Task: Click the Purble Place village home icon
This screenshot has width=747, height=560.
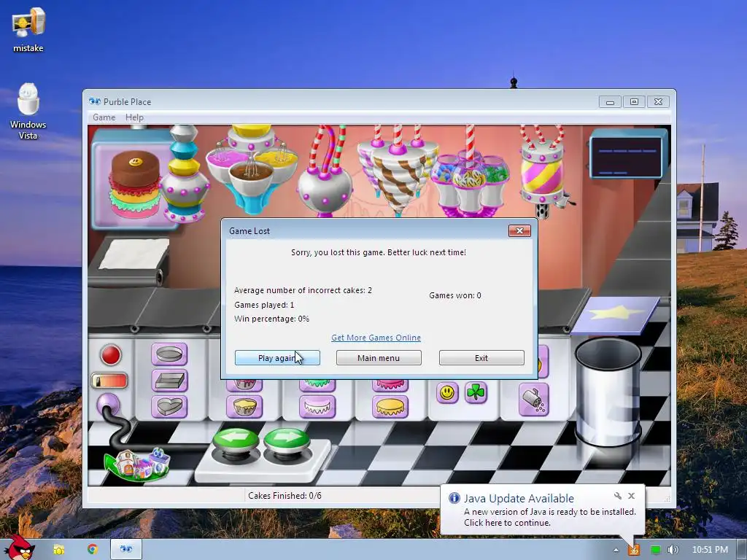Action: click(x=137, y=463)
